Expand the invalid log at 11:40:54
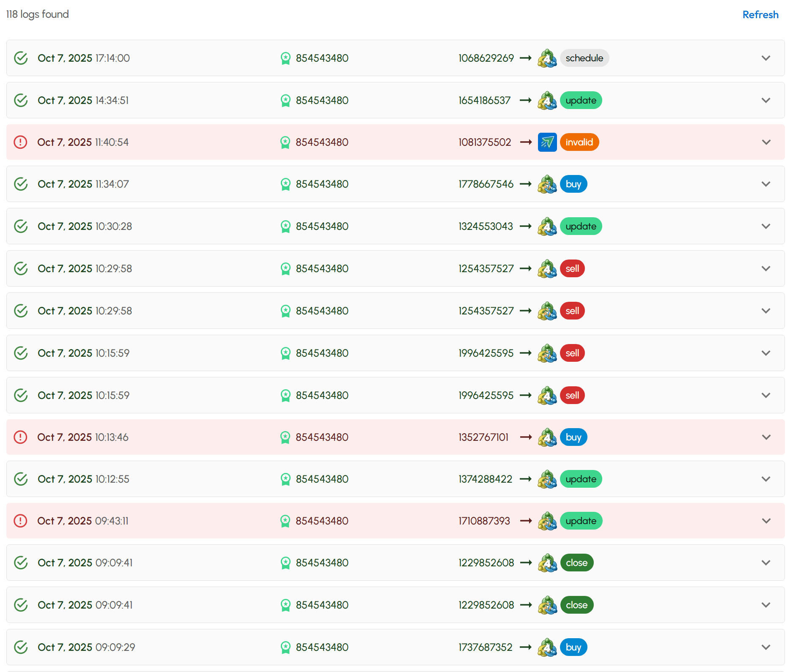 (766, 142)
